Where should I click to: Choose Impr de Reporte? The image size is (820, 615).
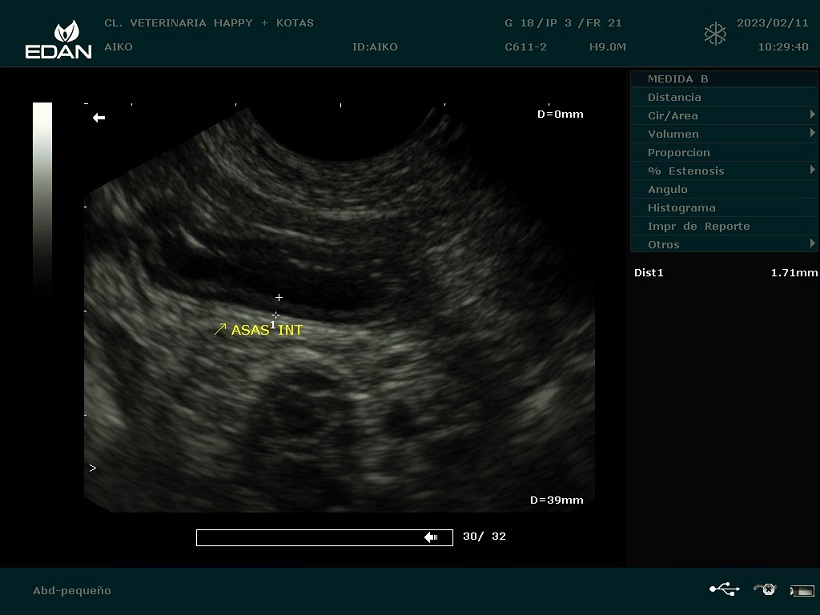pos(724,226)
